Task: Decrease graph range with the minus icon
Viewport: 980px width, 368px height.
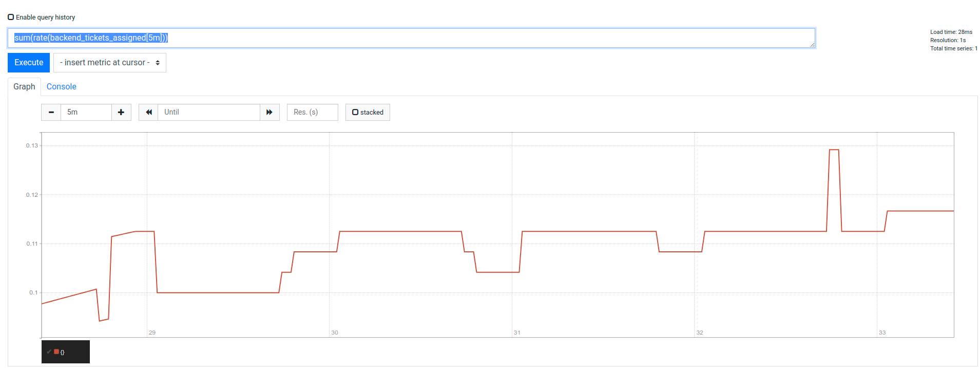Action: [x=51, y=113]
